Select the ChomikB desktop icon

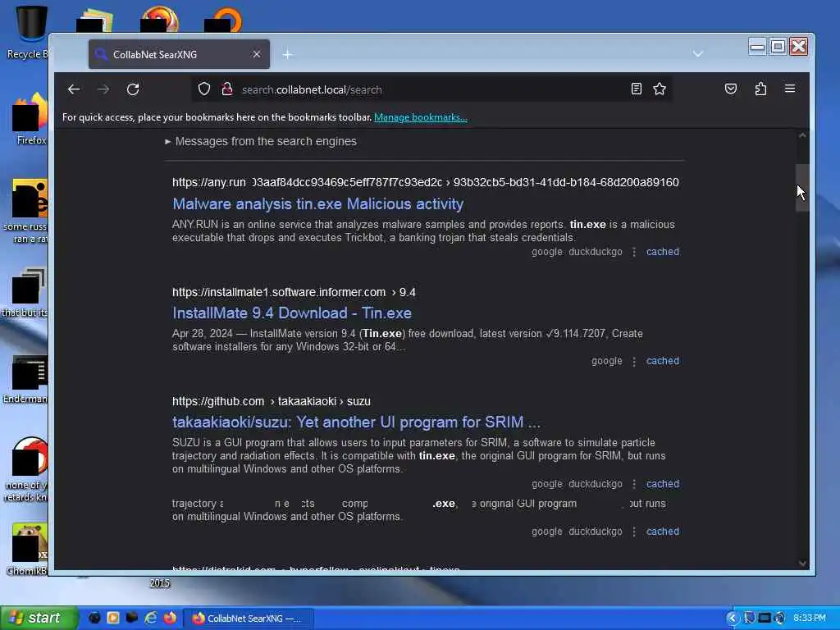pyautogui.click(x=27, y=550)
